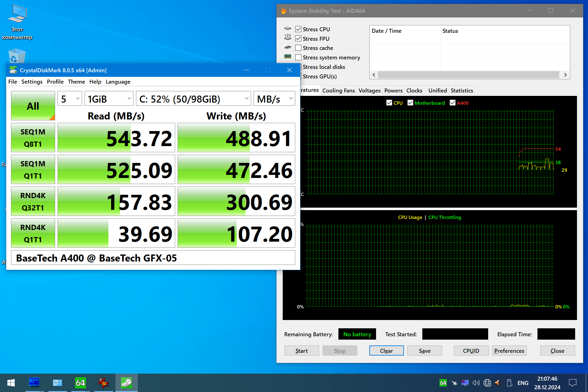
Task: Toggle Stress CPU checkbox
Action: (298, 29)
